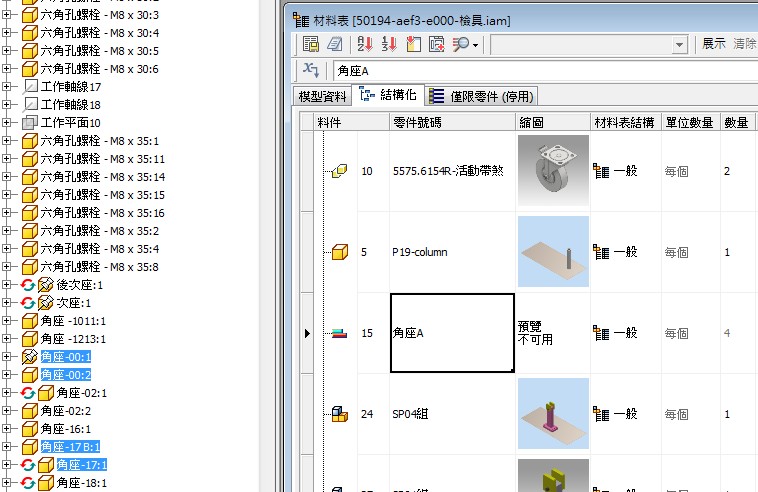The width and height of the screenshot is (758, 492).
Task: Click the part icon of 角座 -1213:1
Action: (30, 339)
